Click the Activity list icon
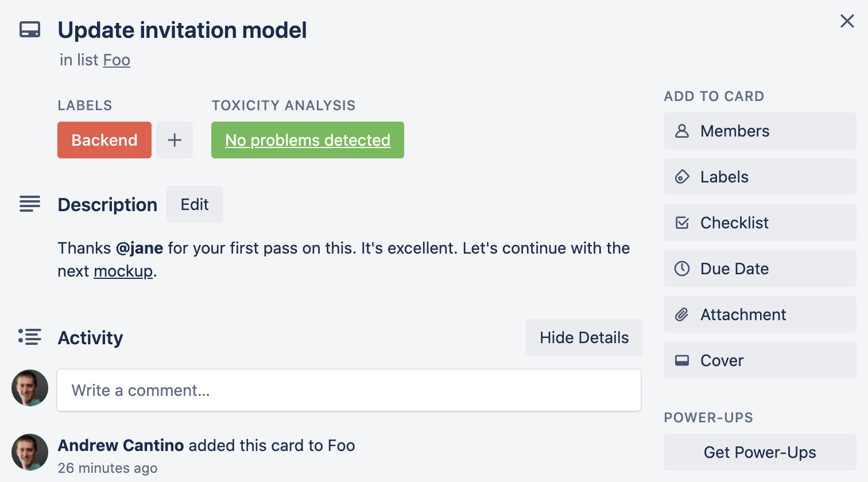868x482 pixels. 30,337
